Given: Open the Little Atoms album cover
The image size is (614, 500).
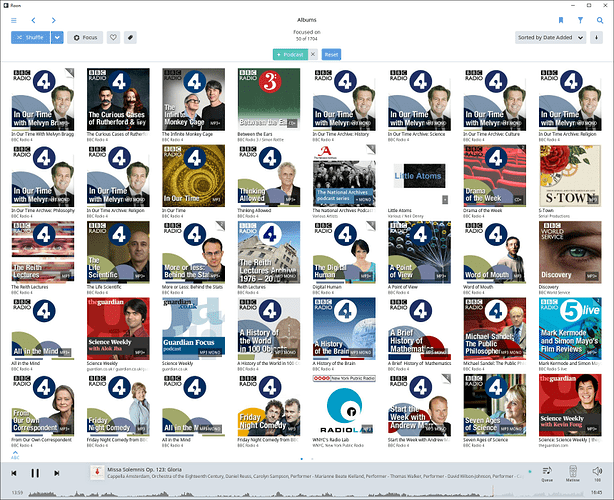Looking at the screenshot, I should 419,176.
